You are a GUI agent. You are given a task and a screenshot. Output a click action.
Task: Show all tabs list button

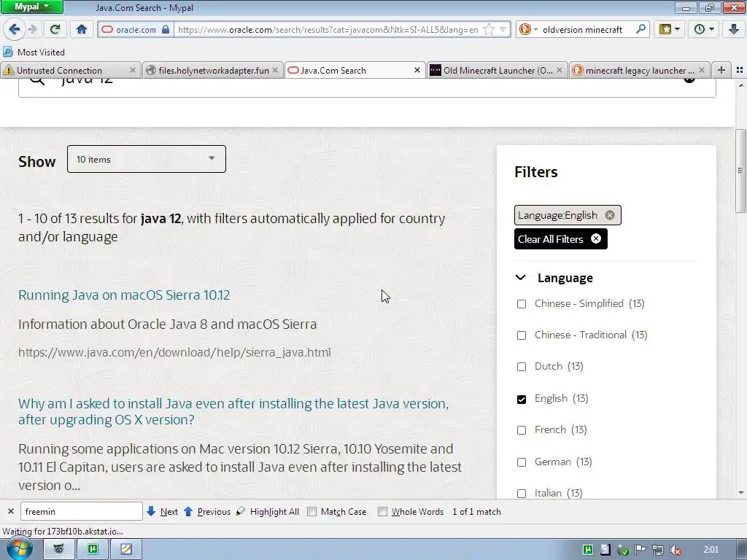point(740,70)
